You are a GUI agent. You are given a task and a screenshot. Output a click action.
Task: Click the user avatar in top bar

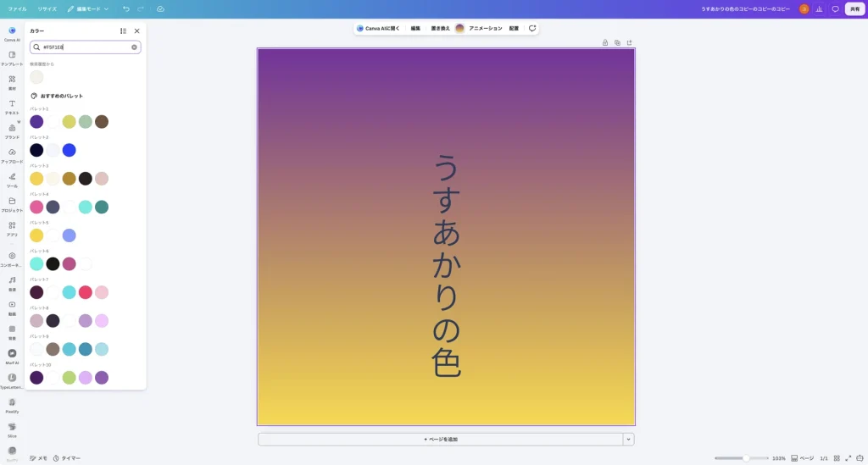tap(804, 8)
